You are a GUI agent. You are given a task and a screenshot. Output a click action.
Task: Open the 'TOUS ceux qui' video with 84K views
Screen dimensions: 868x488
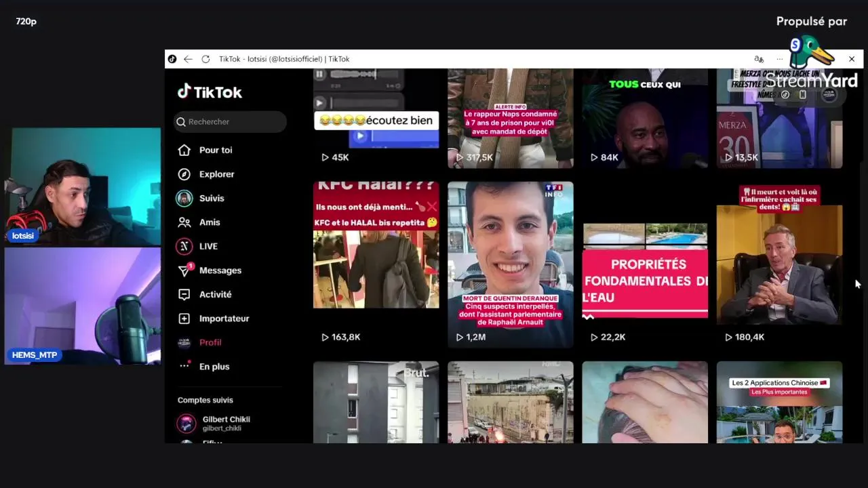point(645,118)
